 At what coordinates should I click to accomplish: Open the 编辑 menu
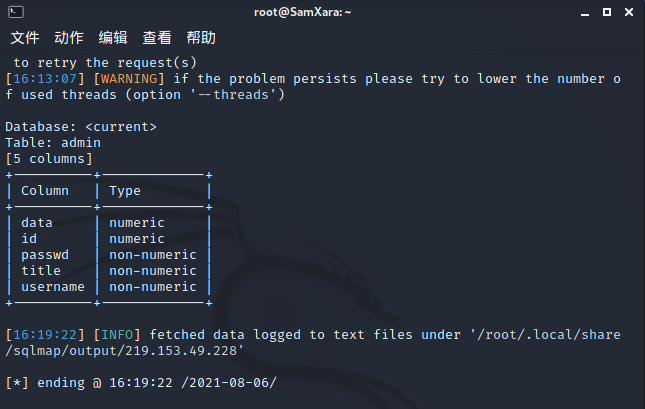113,38
